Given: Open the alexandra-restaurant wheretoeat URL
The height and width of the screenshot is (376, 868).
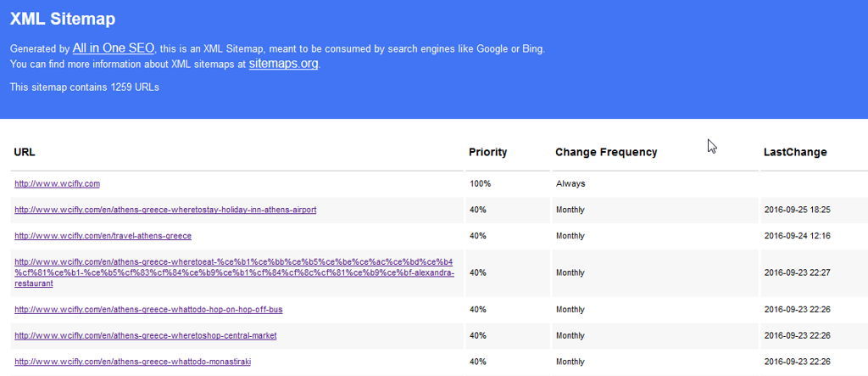Looking at the screenshot, I should pyautogui.click(x=234, y=273).
